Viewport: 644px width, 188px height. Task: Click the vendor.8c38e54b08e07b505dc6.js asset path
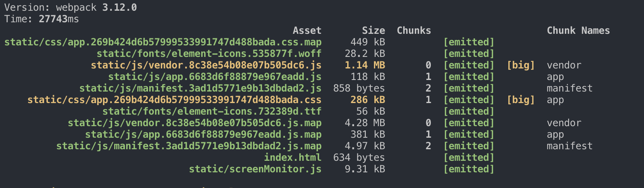206,65
